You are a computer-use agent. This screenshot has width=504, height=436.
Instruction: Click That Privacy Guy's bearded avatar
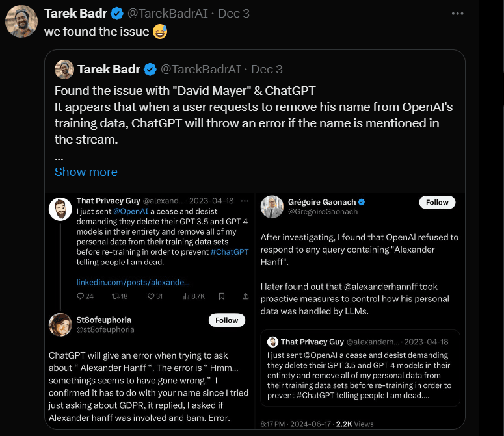tap(60, 209)
